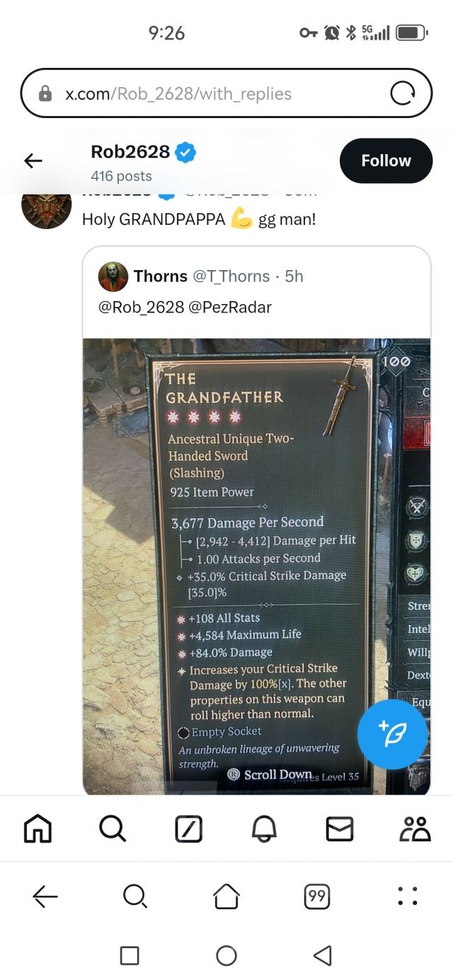The height and width of the screenshot is (980, 453).
Task: Go back with the browser toolbar arrow
Action: tap(45, 897)
